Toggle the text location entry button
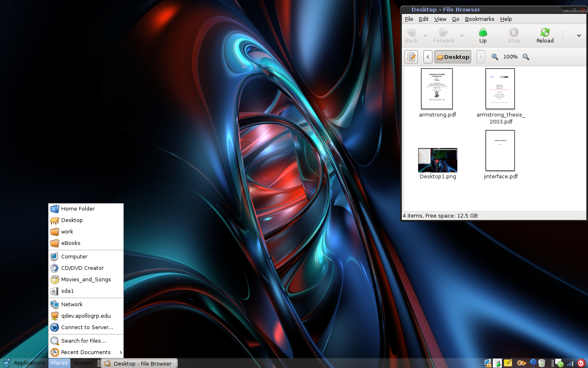 click(x=411, y=57)
